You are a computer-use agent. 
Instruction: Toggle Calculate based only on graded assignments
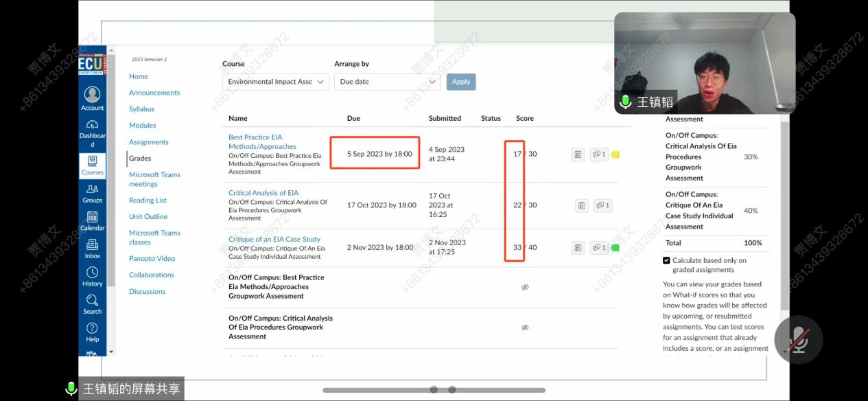click(x=666, y=260)
